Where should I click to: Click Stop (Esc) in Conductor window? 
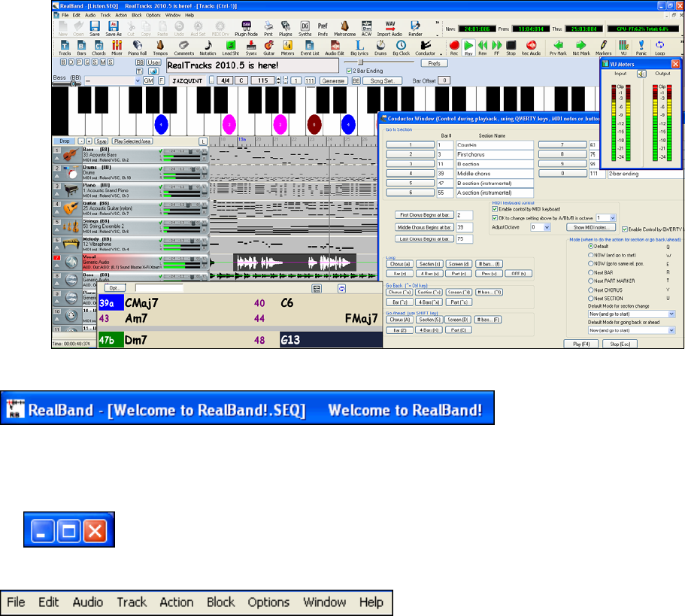tap(620, 344)
